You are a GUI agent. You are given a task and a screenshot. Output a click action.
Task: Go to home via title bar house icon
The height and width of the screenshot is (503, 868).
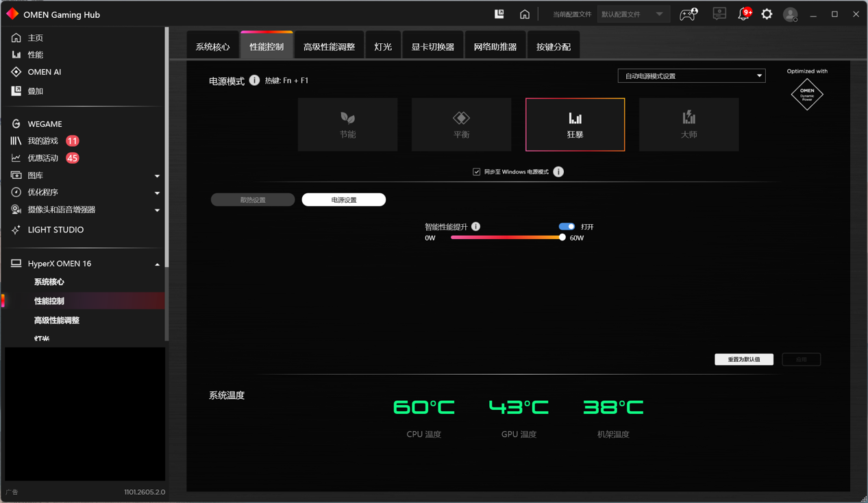tap(525, 14)
